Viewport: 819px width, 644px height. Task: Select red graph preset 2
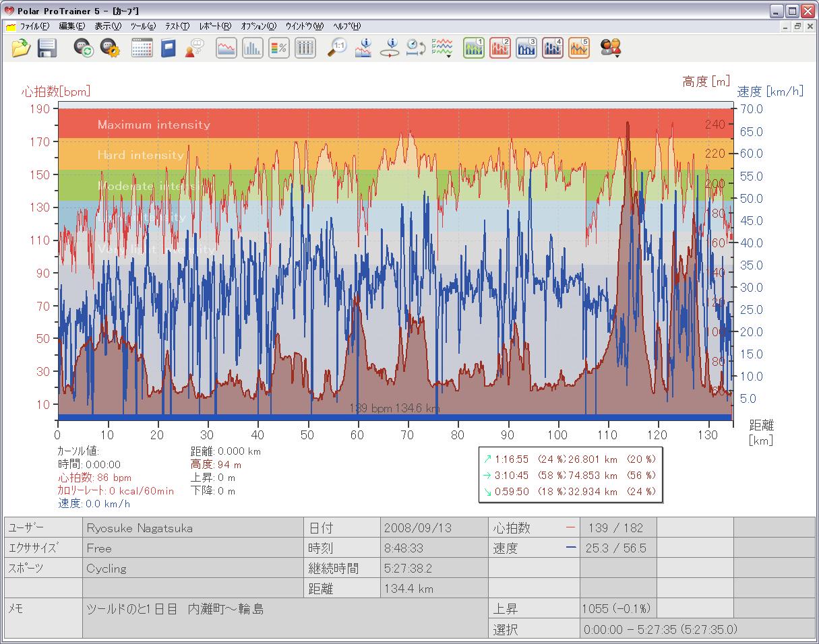pyautogui.click(x=500, y=48)
